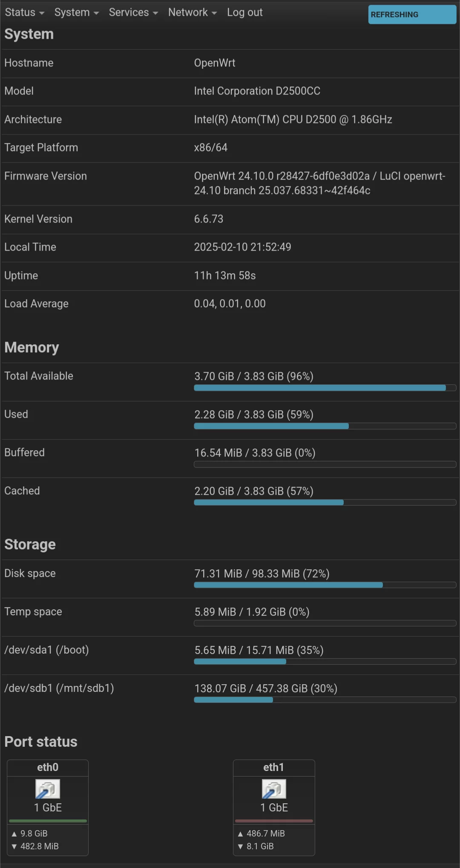Click the eth1 network port icon
Image resolution: width=460 pixels, height=868 pixels.
click(274, 789)
